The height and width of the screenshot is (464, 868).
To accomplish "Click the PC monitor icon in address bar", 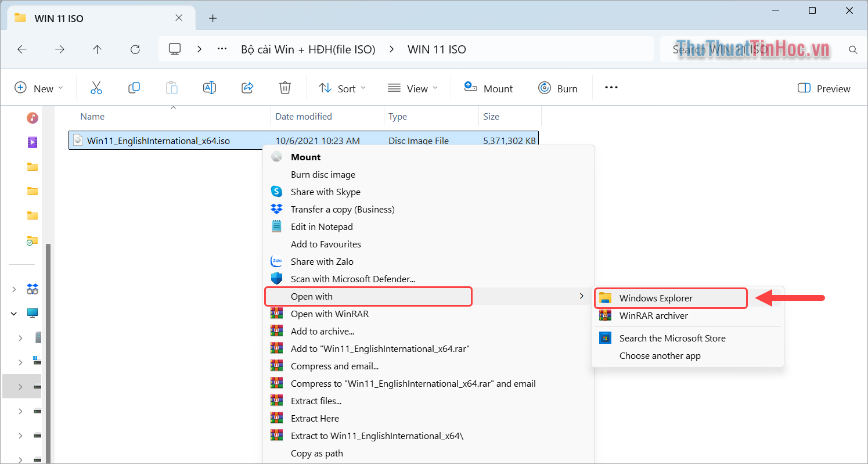I will pyautogui.click(x=175, y=49).
